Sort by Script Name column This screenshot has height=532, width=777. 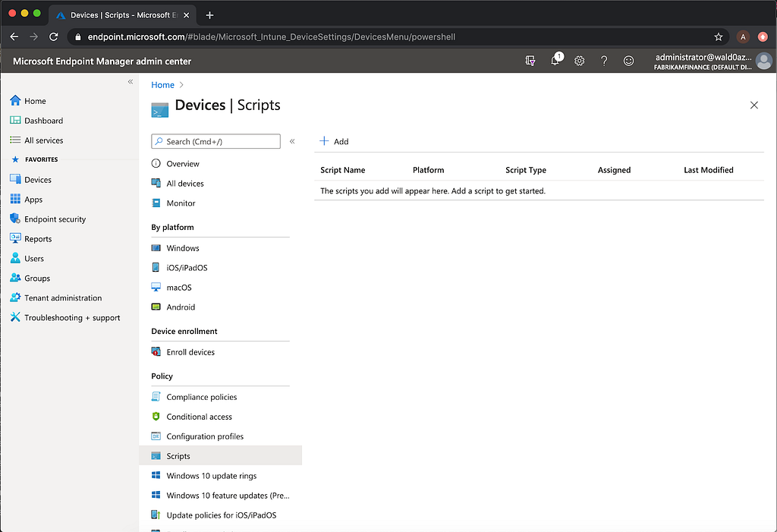342,170
